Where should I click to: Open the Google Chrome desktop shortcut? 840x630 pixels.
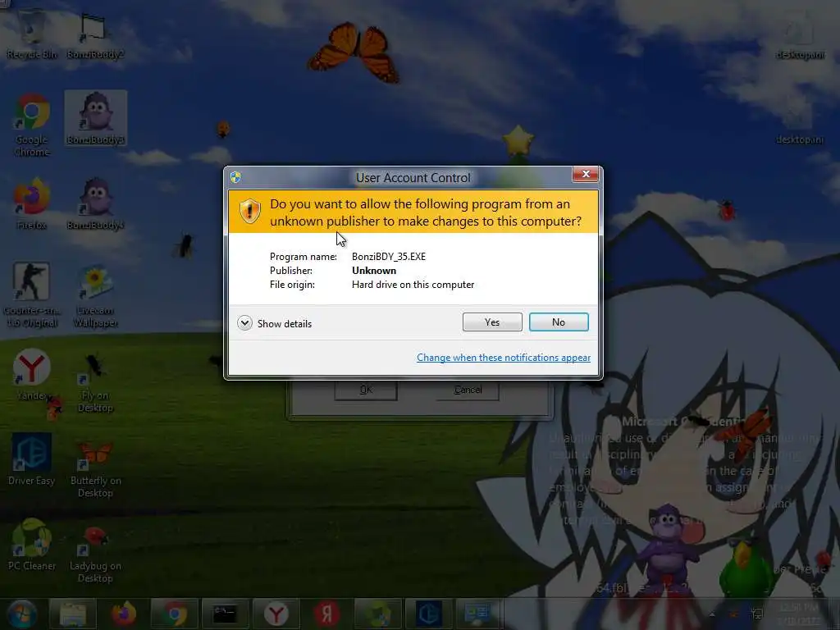(32, 125)
